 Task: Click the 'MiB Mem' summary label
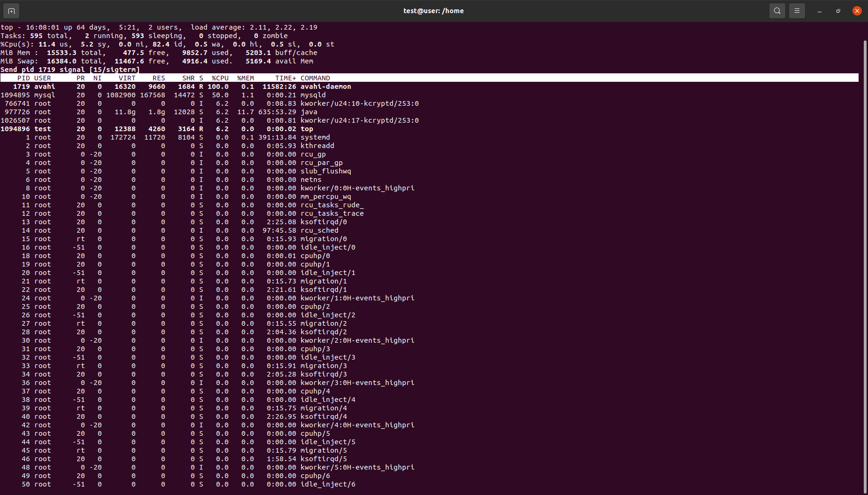point(19,53)
